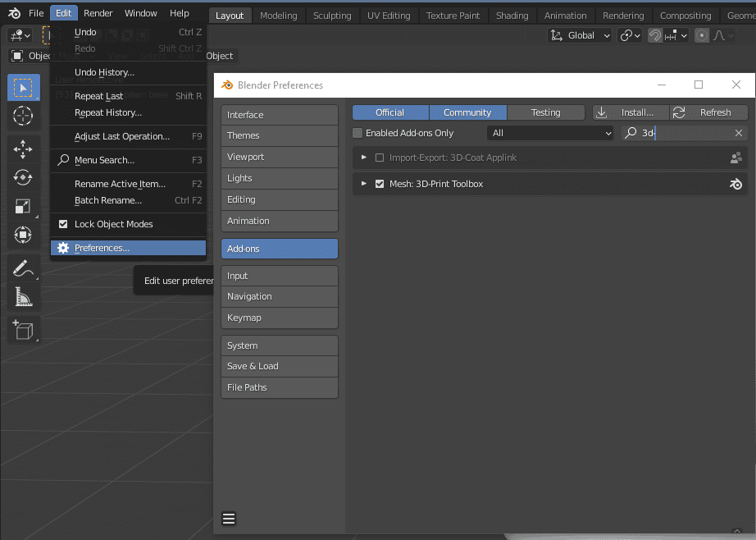Disable the Mesh: 3D-Print Toolbox add-on

tap(380, 184)
